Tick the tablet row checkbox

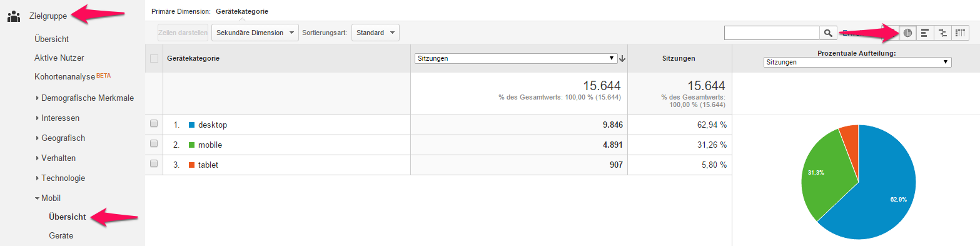click(154, 164)
